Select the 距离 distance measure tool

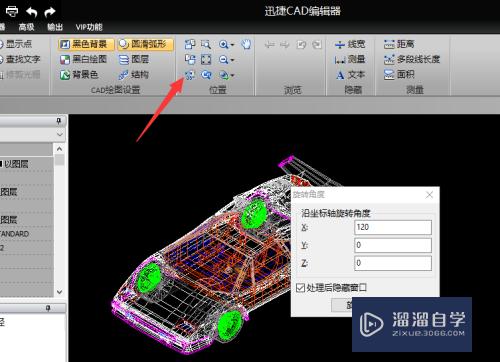[399, 44]
